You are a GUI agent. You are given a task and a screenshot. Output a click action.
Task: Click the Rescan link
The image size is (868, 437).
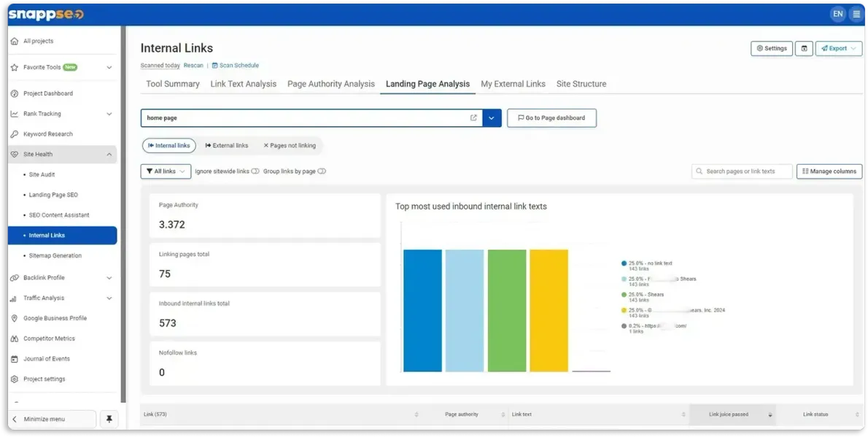pyautogui.click(x=193, y=66)
